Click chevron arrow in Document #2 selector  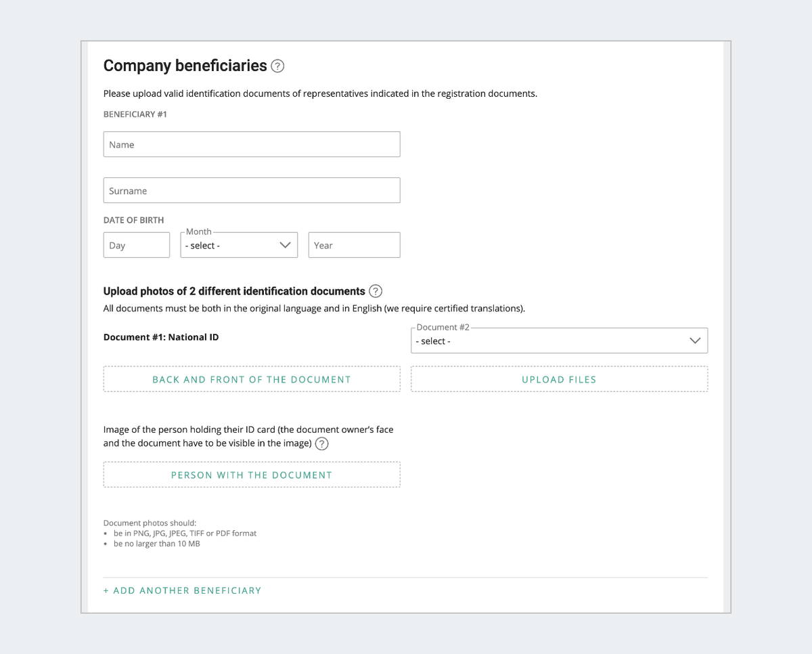(x=695, y=341)
